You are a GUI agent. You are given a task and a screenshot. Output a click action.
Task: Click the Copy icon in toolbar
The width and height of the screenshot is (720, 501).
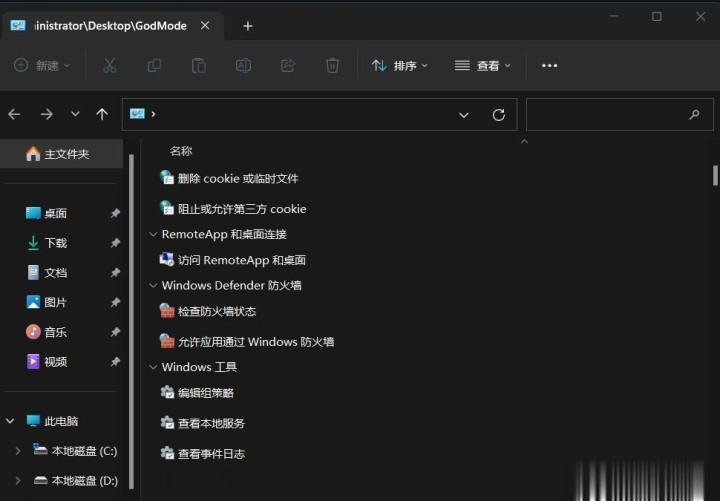click(x=154, y=65)
